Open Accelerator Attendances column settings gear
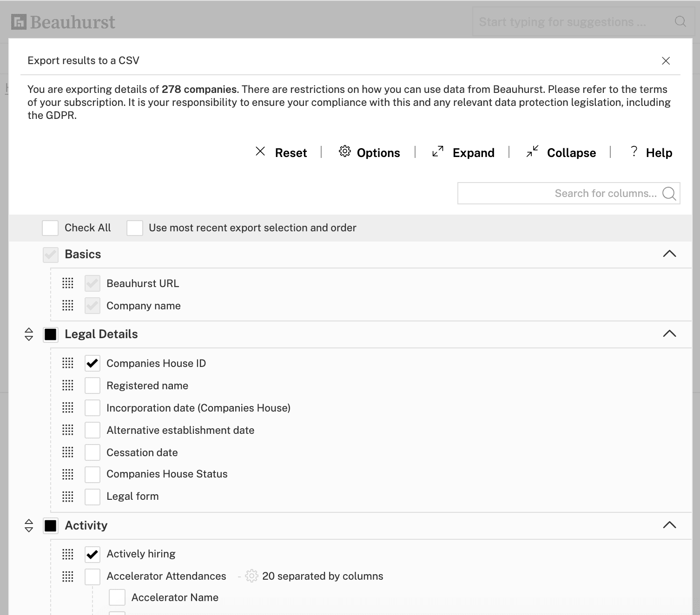This screenshot has width=700, height=615. pyautogui.click(x=251, y=576)
